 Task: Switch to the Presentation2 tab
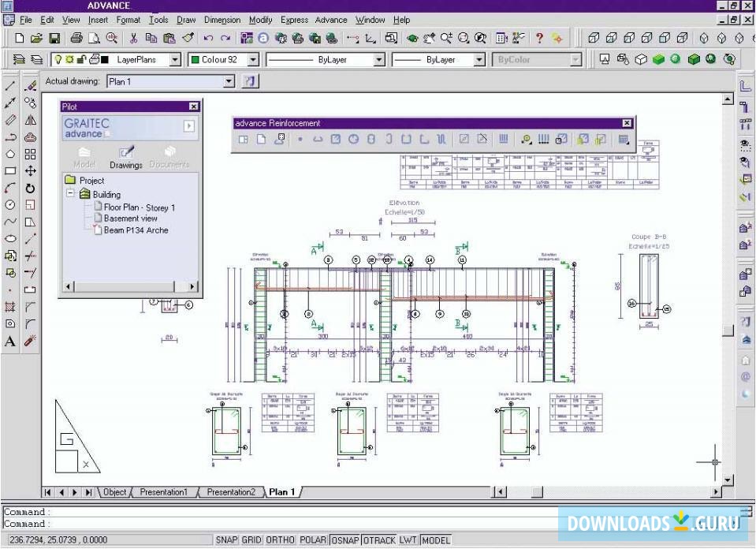tap(231, 492)
